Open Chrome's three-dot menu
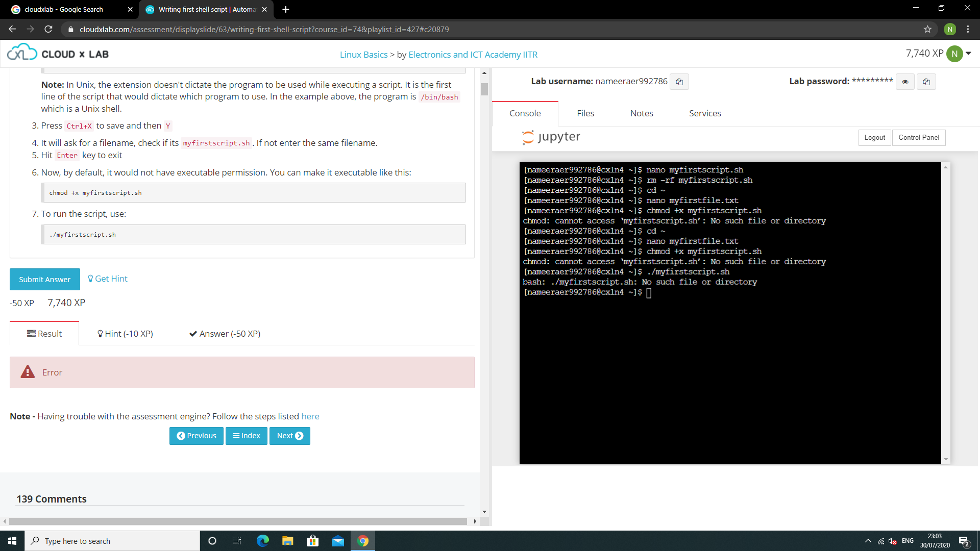 pos(968,29)
